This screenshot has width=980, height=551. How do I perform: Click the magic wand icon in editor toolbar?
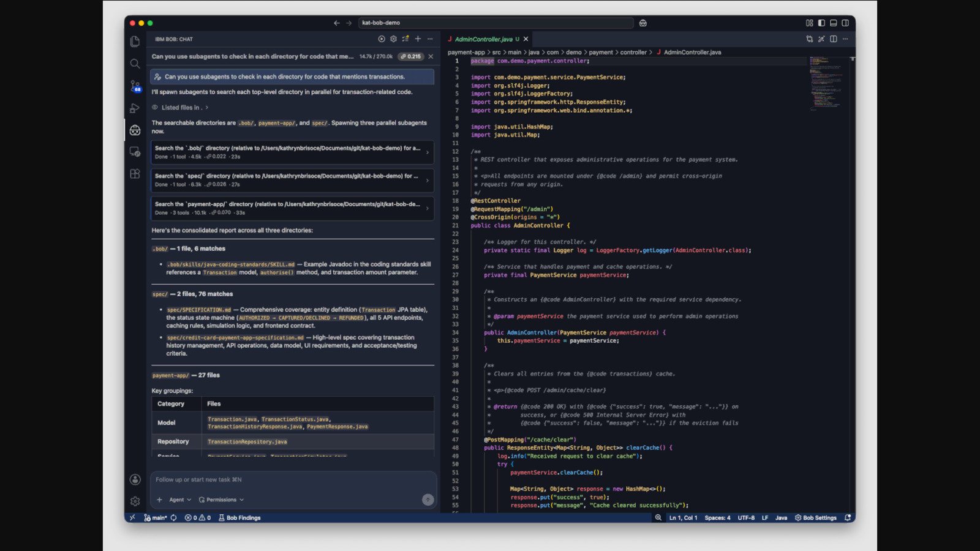point(821,39)
